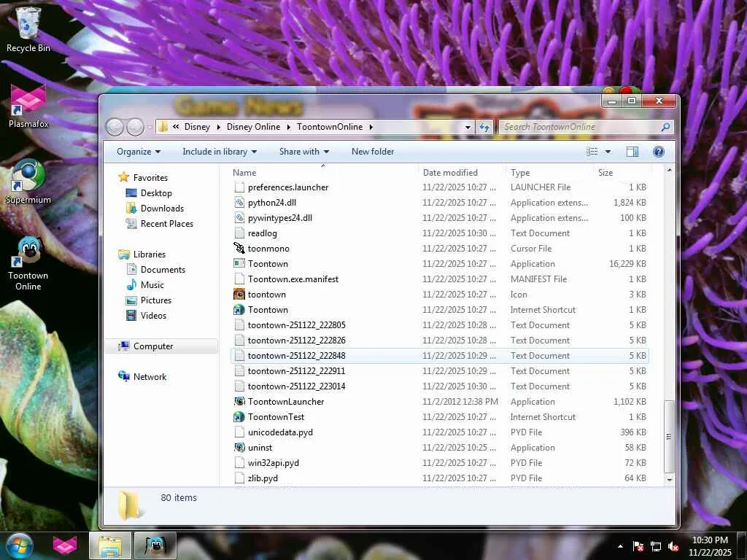
Task: Open the address bar history dropdown
Action: (x=468, y=127)
